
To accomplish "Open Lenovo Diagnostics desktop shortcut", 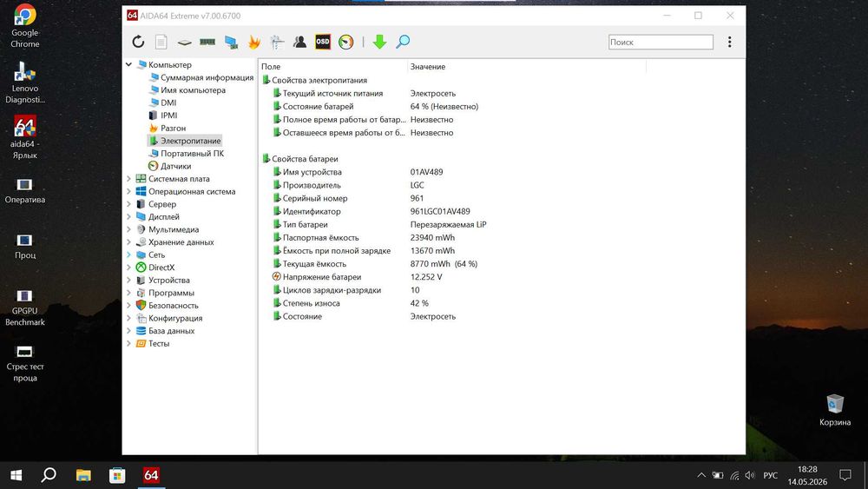I will coord(25,83).
